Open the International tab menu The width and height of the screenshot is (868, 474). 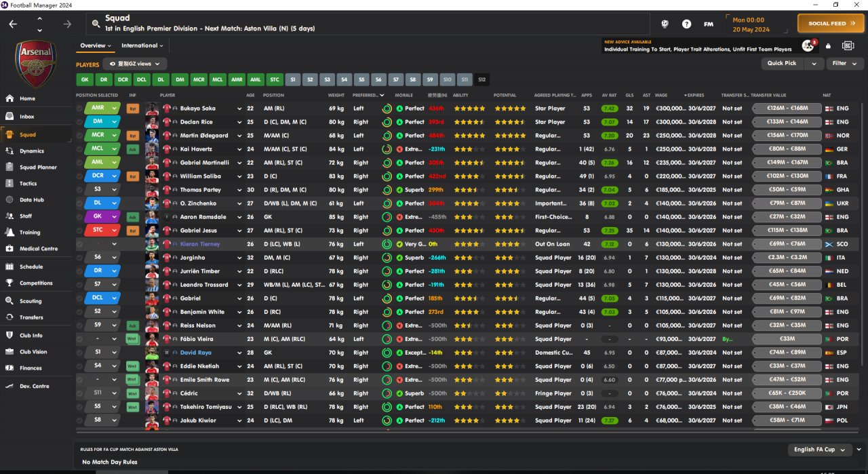click(142, 45)
